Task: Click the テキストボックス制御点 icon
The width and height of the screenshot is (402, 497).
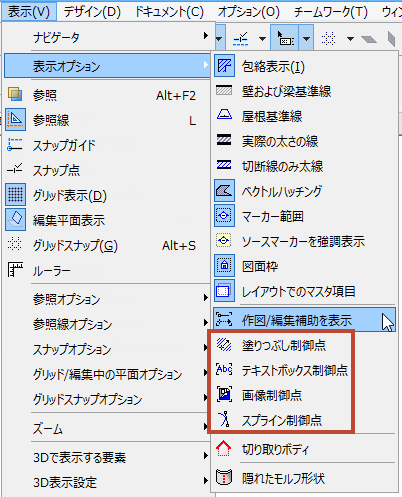Action: coord(224,369)
